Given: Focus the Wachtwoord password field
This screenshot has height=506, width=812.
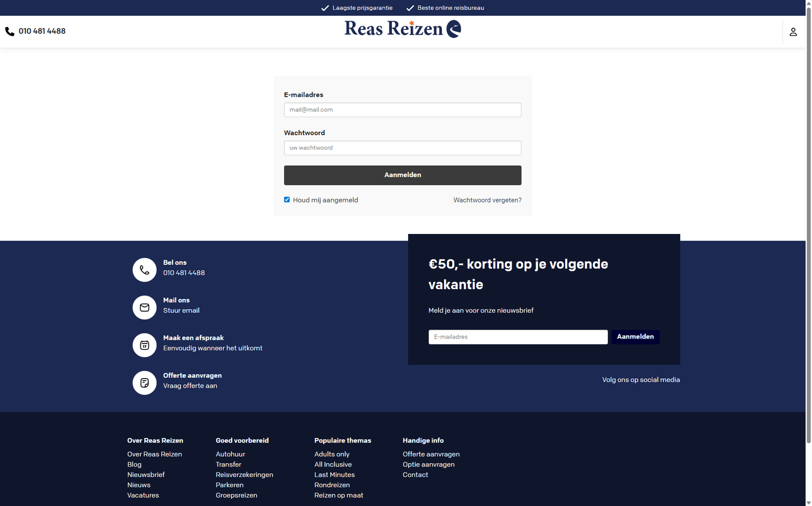Looking at the screenshot, I should [x=402, y=148].
